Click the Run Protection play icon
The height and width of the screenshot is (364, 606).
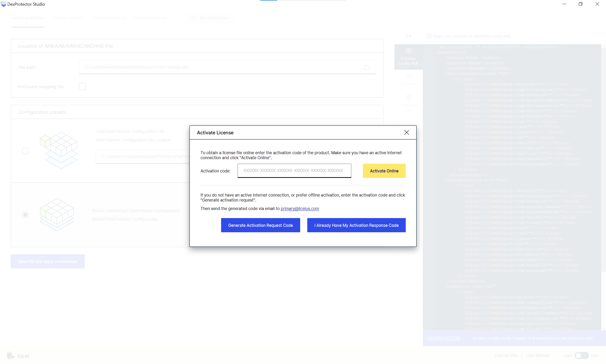(x=193, y=18)
